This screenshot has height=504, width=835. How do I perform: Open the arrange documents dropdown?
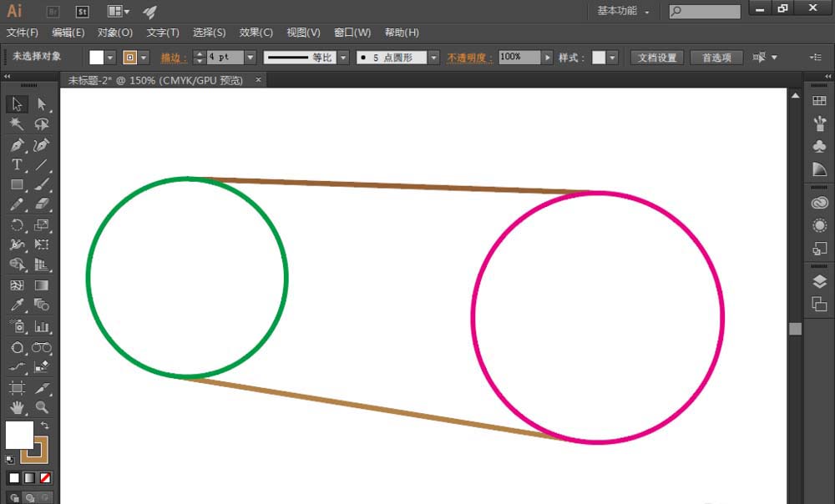point(119,11)
